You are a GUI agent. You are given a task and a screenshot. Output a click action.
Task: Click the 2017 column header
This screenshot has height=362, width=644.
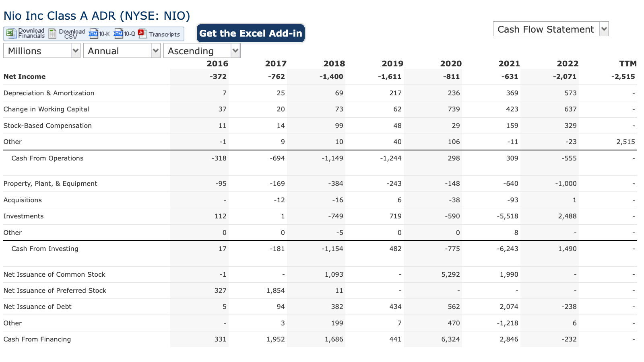point(276,64)
